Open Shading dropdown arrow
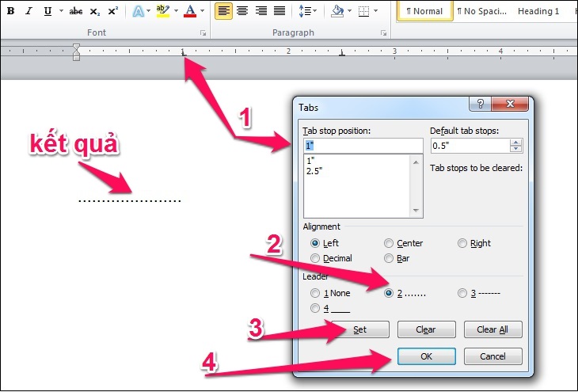The width and height of the screenshot is (578, 392). click(349, 11)
